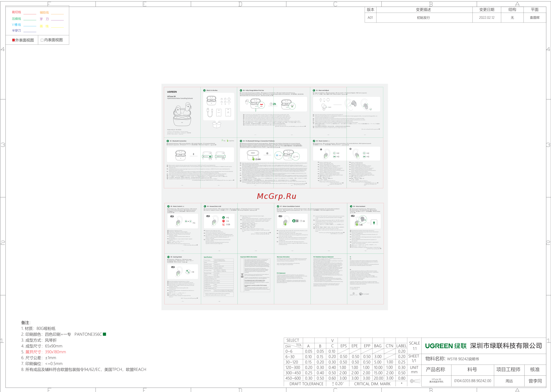The image size is (551, 392).
Task: Click the Bluetooth icon beside 03 - Bluetooth Connection
Action: (x=168, y=141)
